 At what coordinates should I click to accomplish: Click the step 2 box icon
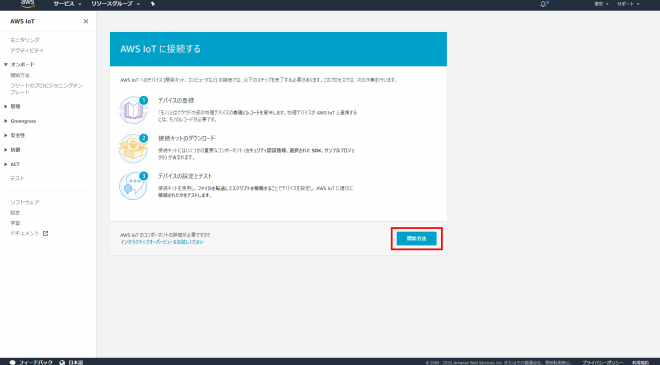click(133, 148)
